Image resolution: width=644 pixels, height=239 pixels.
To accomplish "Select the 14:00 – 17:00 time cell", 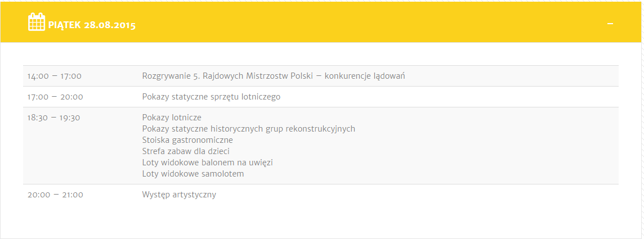I will [x=55, y=76].
